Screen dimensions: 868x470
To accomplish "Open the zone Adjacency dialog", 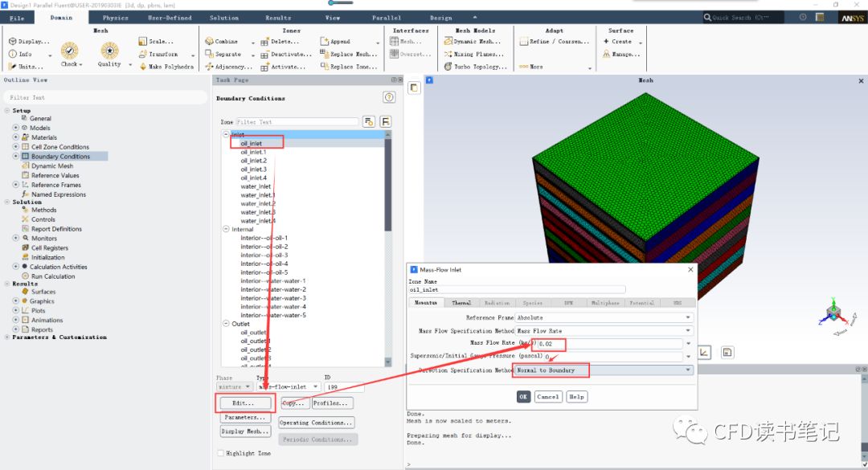I will [x=228, y=67].
